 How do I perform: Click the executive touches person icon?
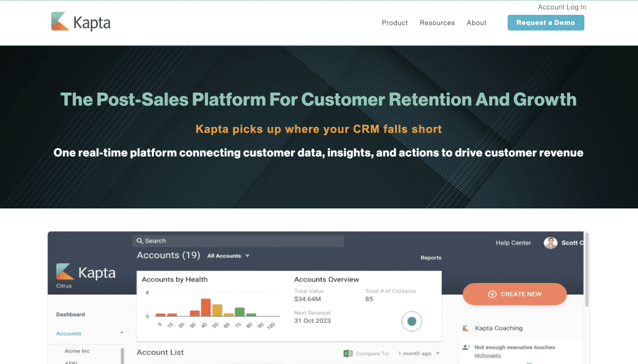tap(466, 347)
